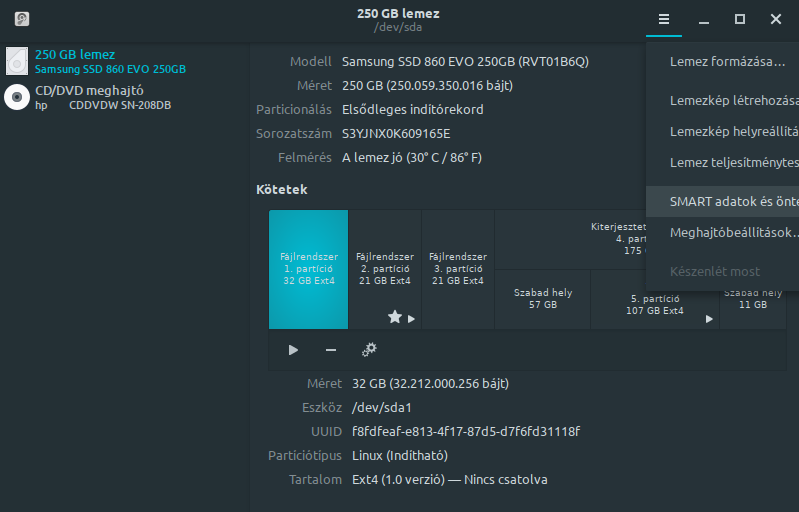Image resolution: width=799 pixels, height=512 pixels.
Task: Open Meghajtóbeállítások… menu entry
Action: tap(723, 232)
